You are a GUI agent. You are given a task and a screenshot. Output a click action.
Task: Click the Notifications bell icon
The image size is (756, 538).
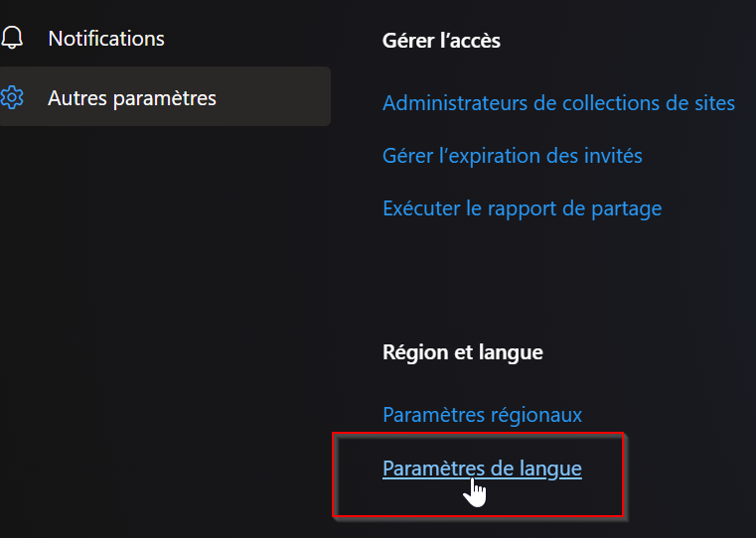pyautogui.click(x=12, y=39)
